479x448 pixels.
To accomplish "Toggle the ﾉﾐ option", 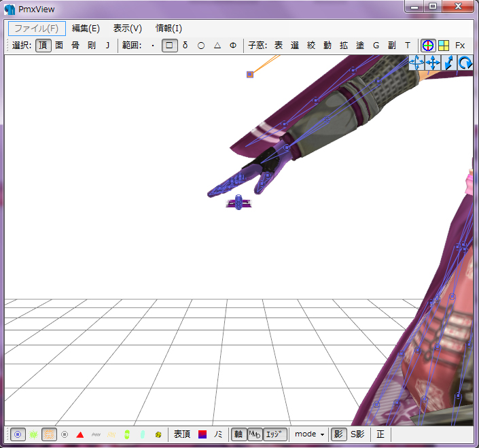I will (x=218, y=434).
